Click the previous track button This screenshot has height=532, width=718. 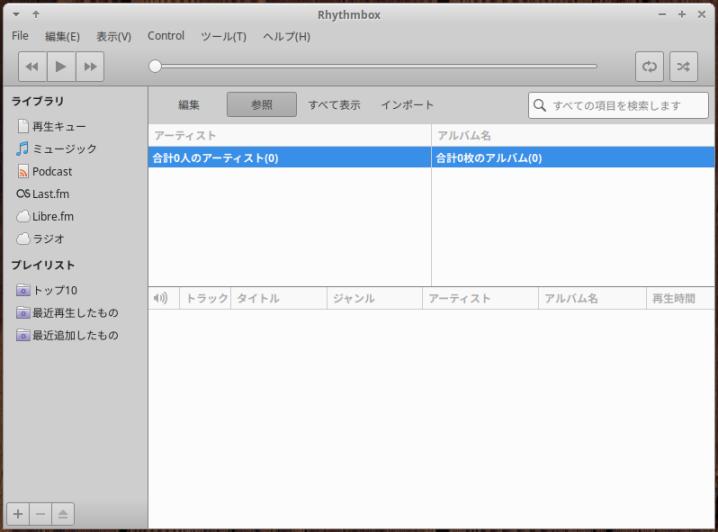(33, 67)
